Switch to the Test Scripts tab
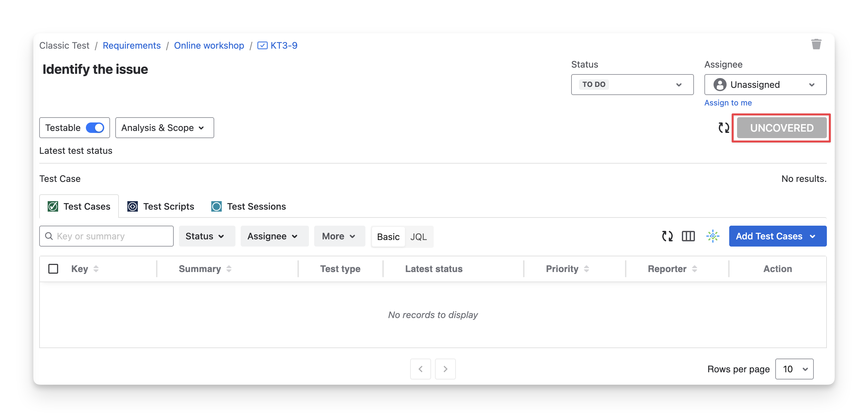Screen dimensions: 868x418 click(161, 206)
